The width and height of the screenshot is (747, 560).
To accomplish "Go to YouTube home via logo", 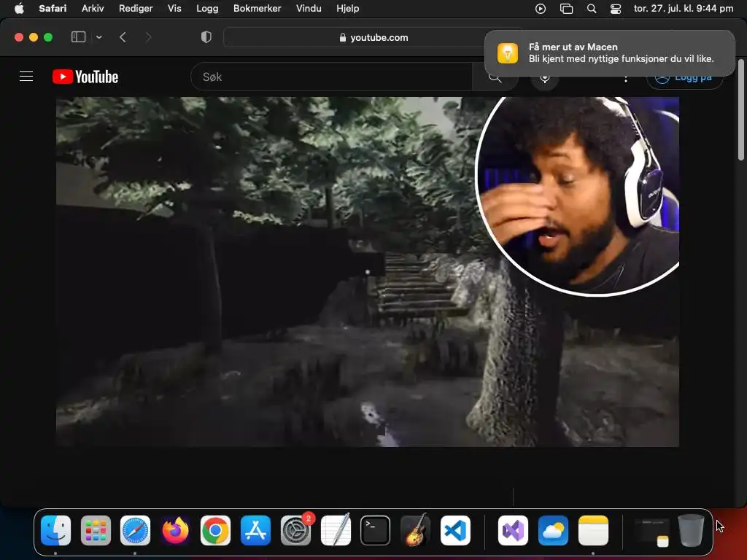I will [x=85, y=77].
